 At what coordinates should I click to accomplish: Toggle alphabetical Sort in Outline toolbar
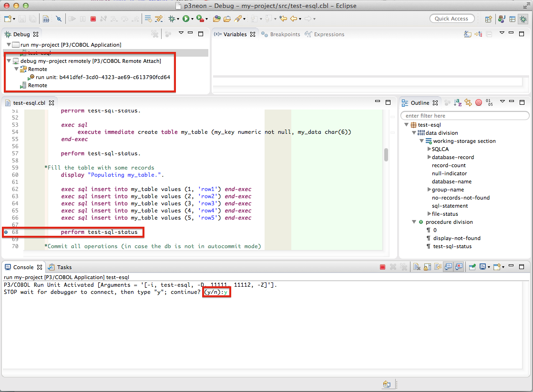click(458, 102)
